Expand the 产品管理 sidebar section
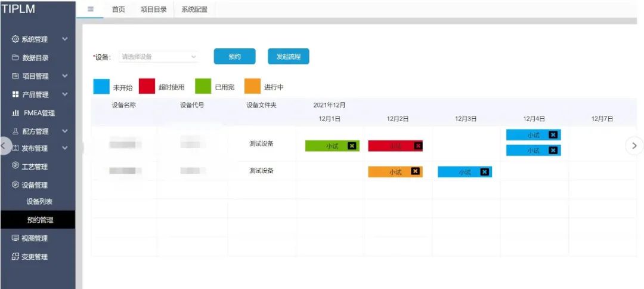644x289 pixels. [64, 94]
